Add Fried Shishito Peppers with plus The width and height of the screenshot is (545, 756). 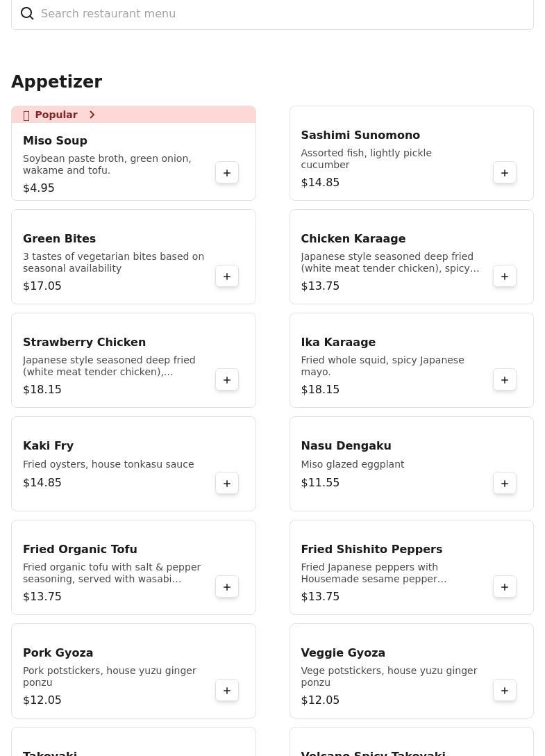click(505, 587)
